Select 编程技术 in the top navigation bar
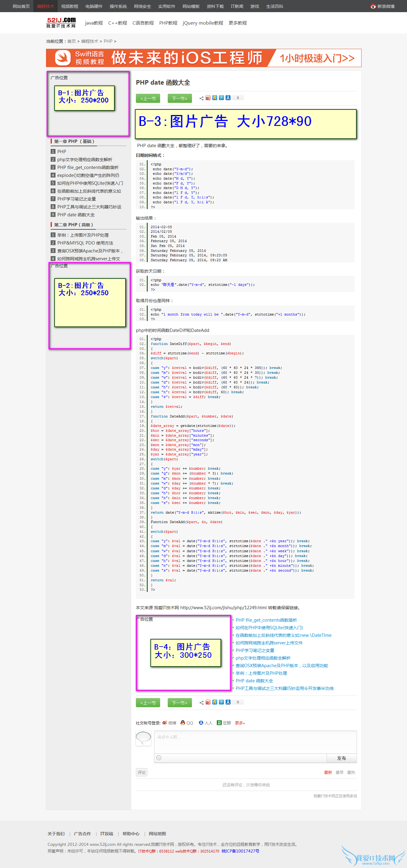The image size is (407, 868). coord(45,6)
